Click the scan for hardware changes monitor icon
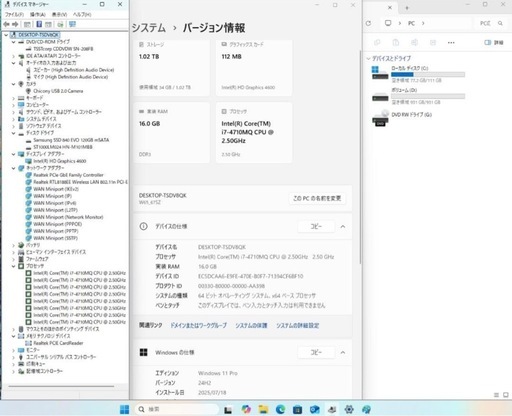Screen dimensions: 512x416 pos(72,24)
